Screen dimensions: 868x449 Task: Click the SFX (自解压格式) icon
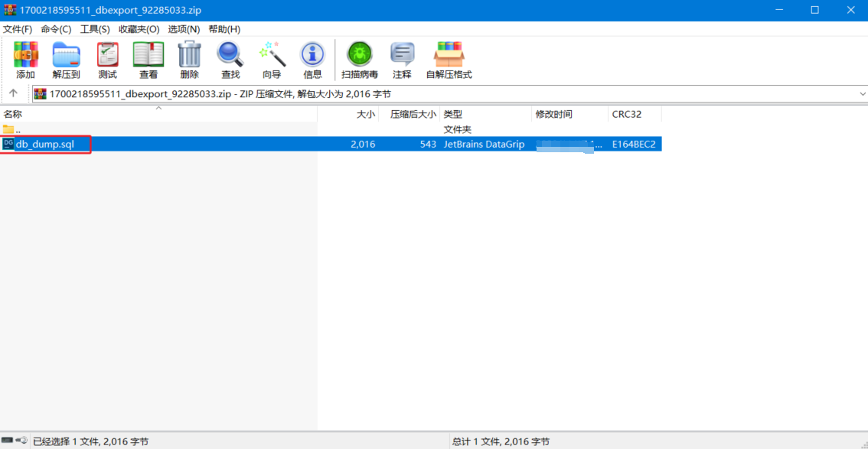[x=449, y=54]
